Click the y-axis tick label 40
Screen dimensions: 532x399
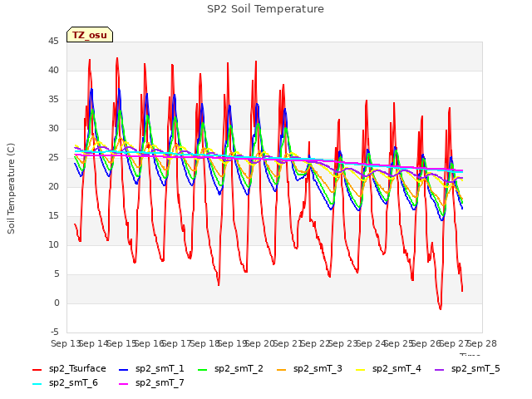pyautogui.click(x=53, y=71)
